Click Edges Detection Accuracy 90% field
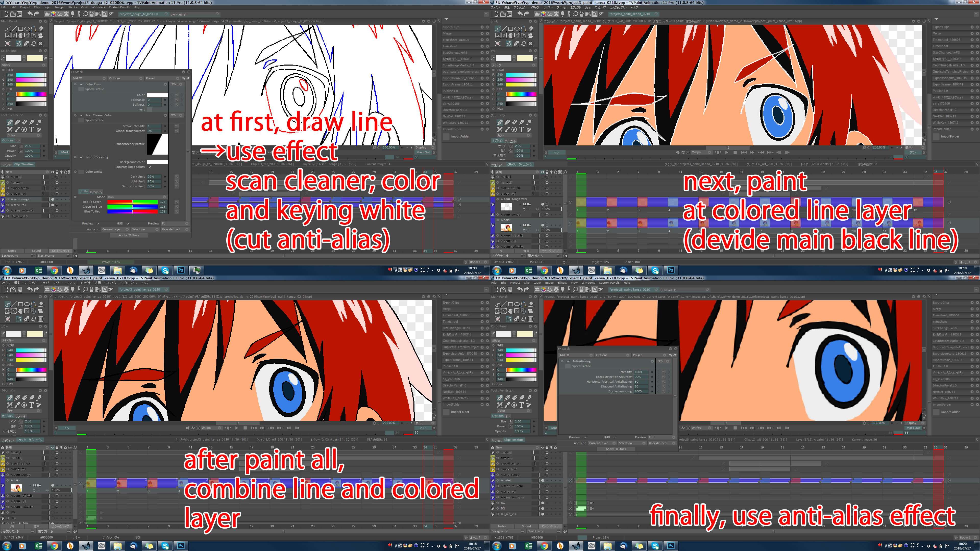This screenshot has width=980, height=551. [641, 377]
